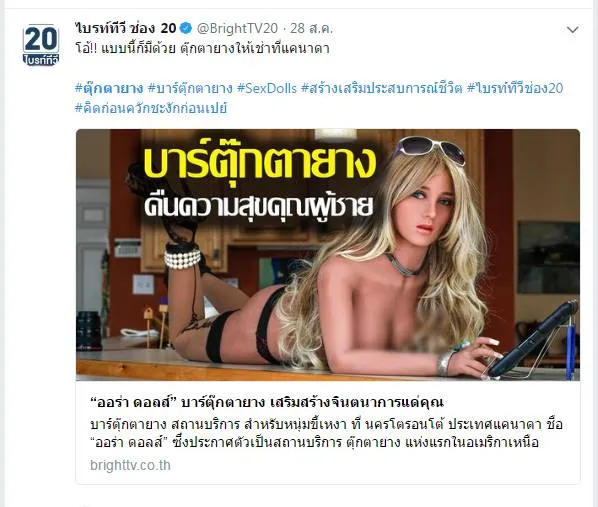The width and height of the screenshot is (598, 507).
Task: Open the card headline “ออร่า ดอลส์”
Action: tap(267, 402)
